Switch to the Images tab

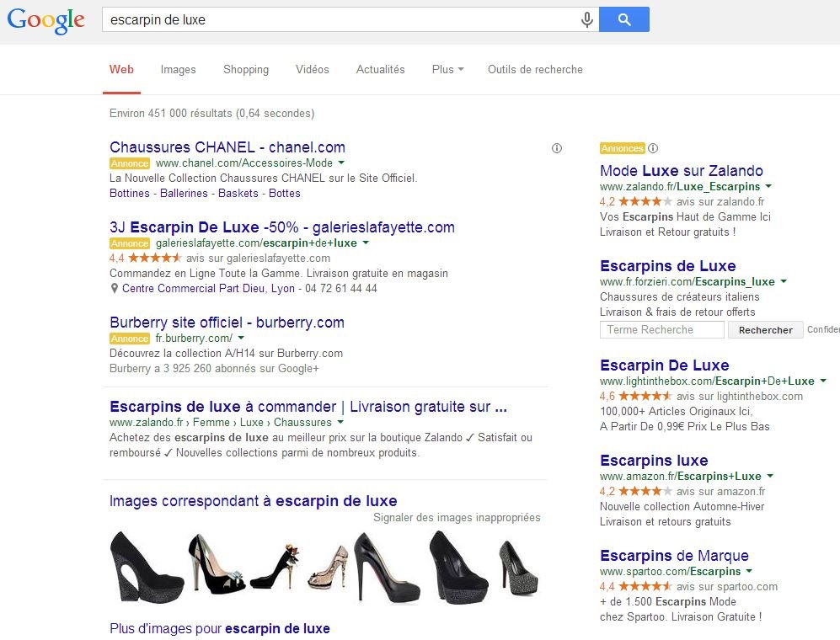(x=179, y=69)
